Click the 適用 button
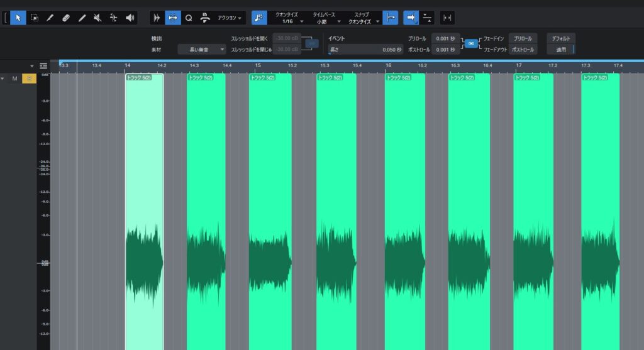This screenshot has width=644, height=350. click(560, 49)
